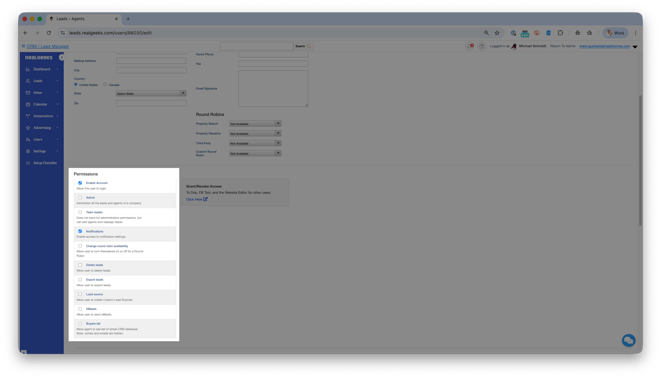Click into the Mailing Address field
The height and width of the screenshot is (378, 661).
click(x=151, y=61)
